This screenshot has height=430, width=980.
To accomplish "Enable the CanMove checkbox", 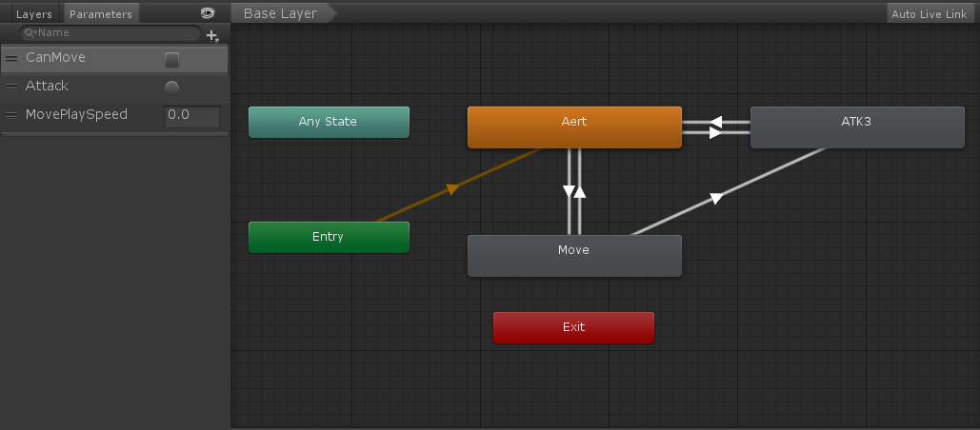I will (171, 60).
